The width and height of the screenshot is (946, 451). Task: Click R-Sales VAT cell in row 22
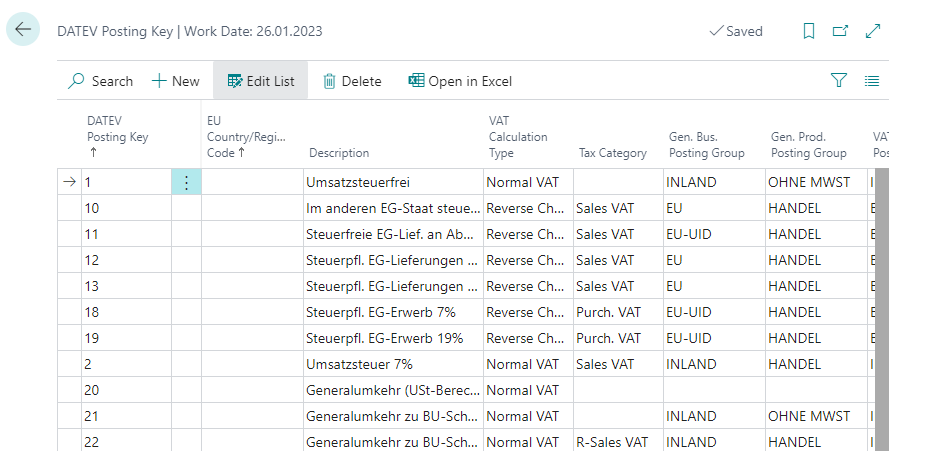point(618,441)
